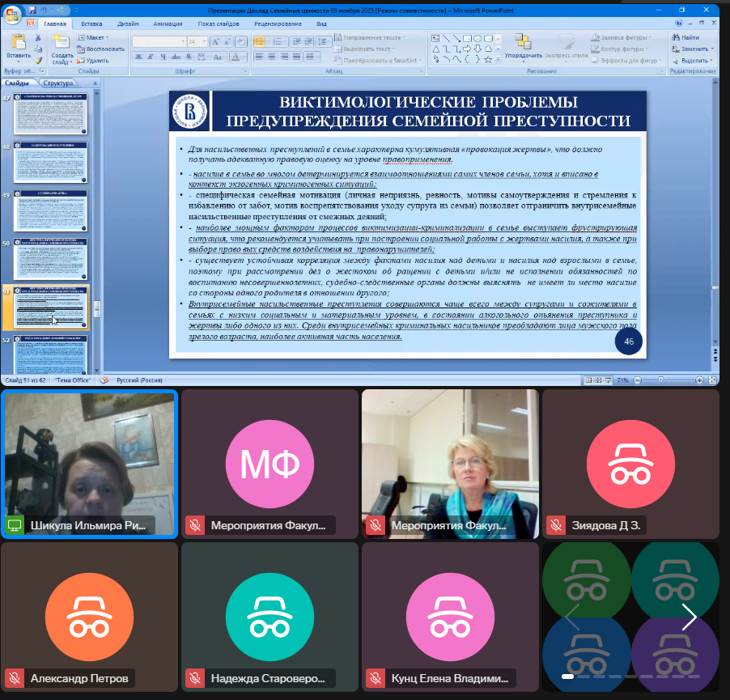
Task: Unmute Александр Петров's microphone icon
Action: [x=14, y=678]
